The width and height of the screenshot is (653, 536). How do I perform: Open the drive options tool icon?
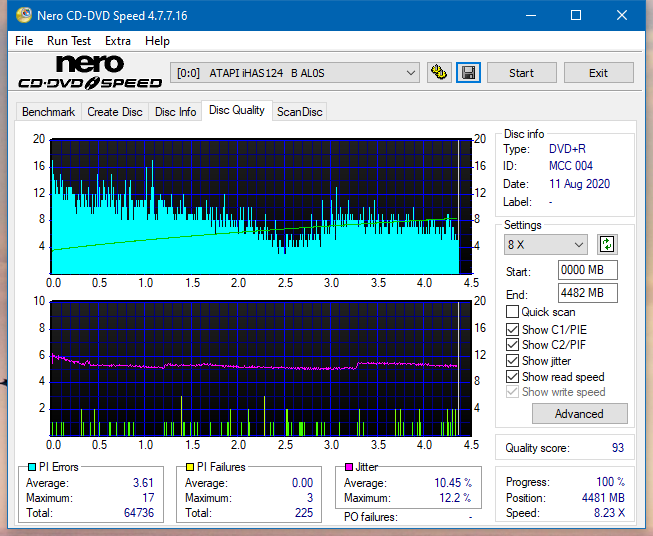[x=439, y=73]
